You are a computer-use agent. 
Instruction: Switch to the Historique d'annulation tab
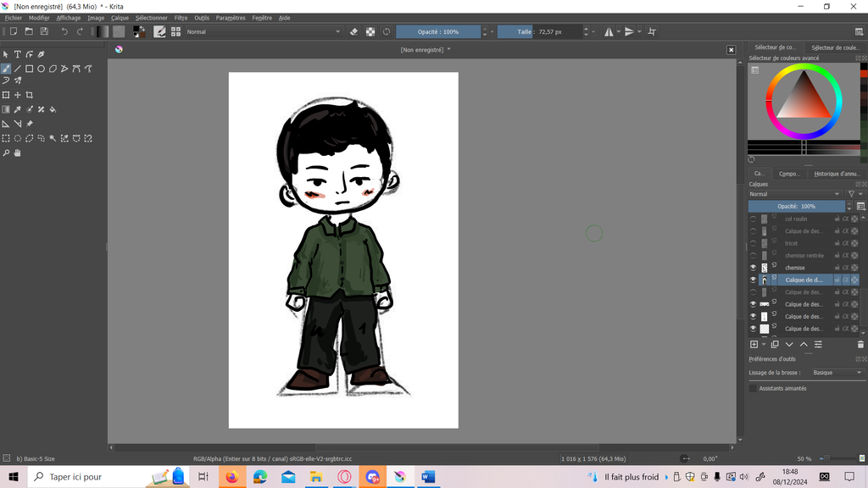click(836, 174)
